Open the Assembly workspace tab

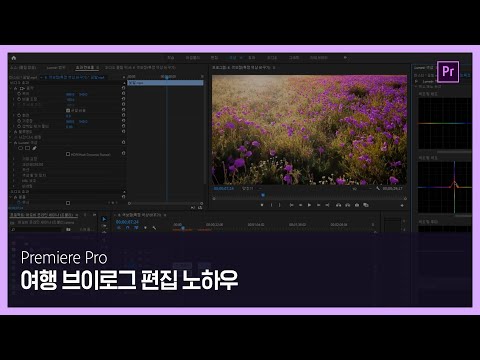193,58
